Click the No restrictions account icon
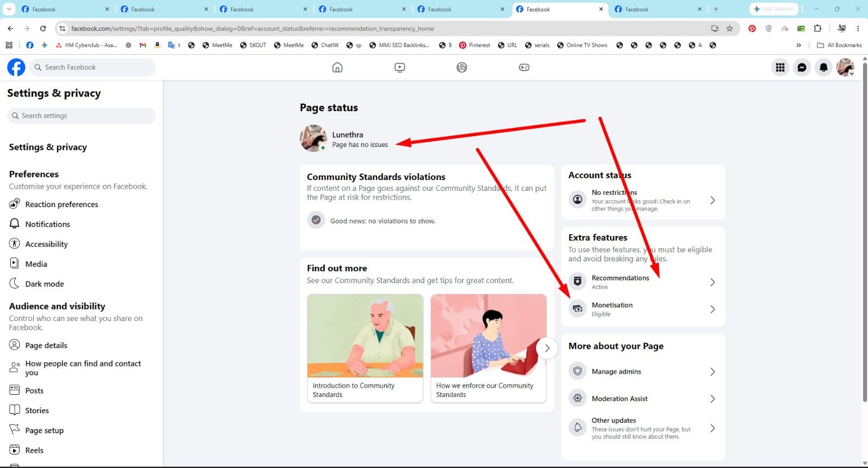This screenshot has height=468, width=868. pyautogui.click(x=578, y=200)
